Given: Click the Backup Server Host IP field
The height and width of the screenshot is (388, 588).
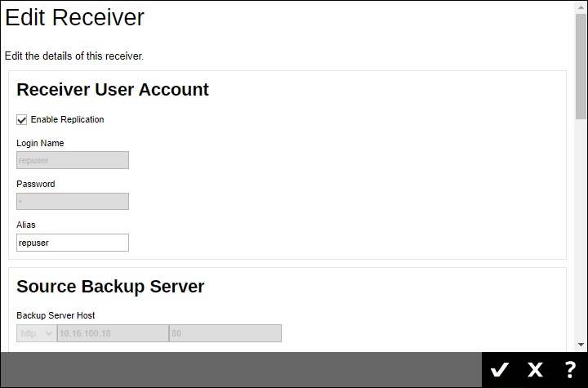Looking at the screenshot, I should (x=113, y=333).
